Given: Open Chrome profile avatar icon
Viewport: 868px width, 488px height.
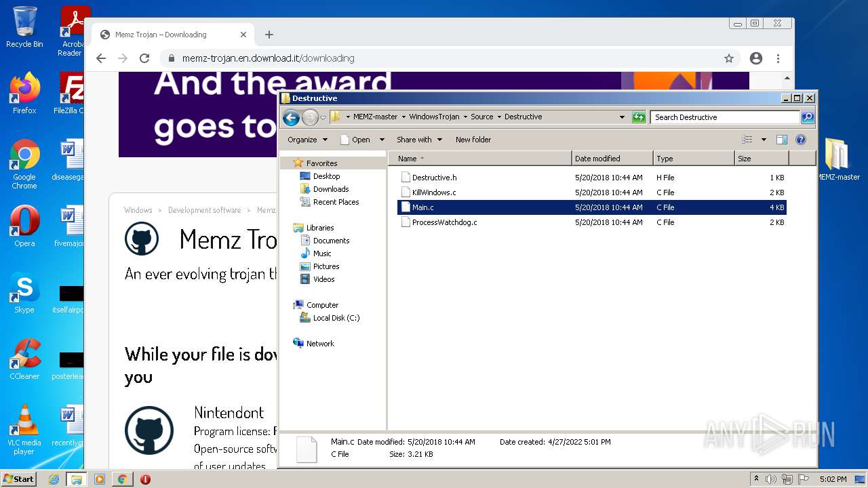Looking at the screenshot, I should coord(756,58).
